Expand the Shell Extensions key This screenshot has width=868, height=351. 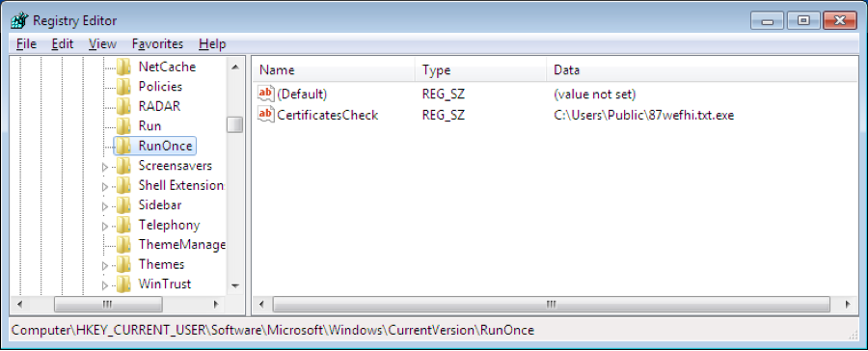[x=105, y=186]
